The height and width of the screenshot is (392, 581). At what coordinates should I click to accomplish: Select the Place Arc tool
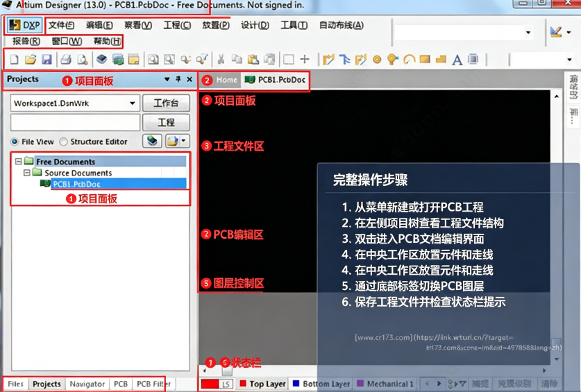pos(409,59)
